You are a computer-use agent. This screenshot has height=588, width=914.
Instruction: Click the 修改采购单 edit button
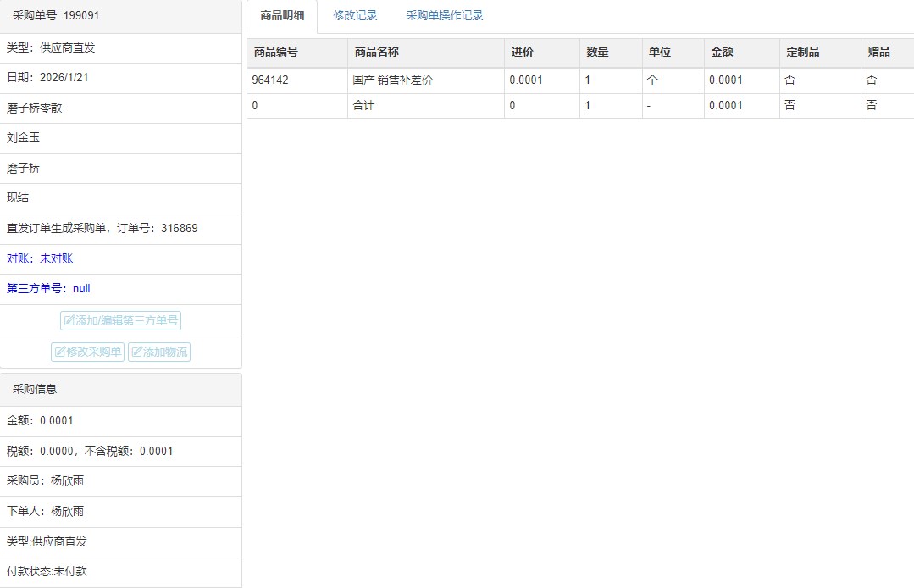coord(87,352)
